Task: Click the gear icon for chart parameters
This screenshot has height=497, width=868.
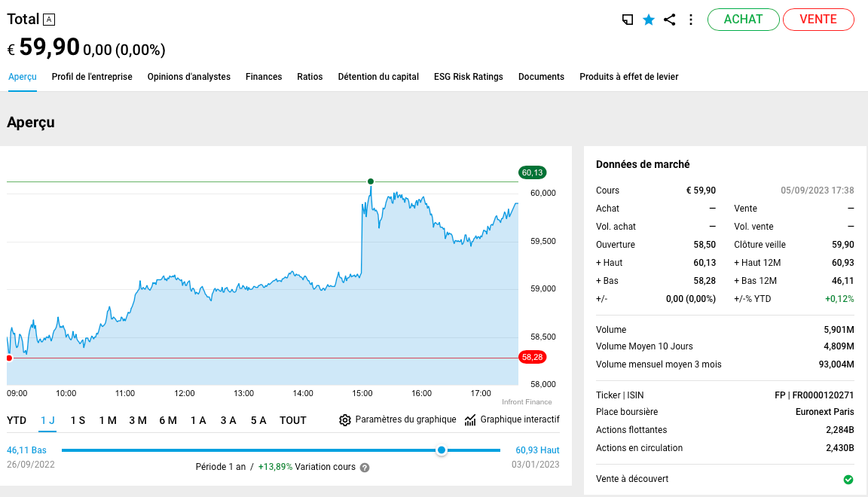Action: point(345,420)
